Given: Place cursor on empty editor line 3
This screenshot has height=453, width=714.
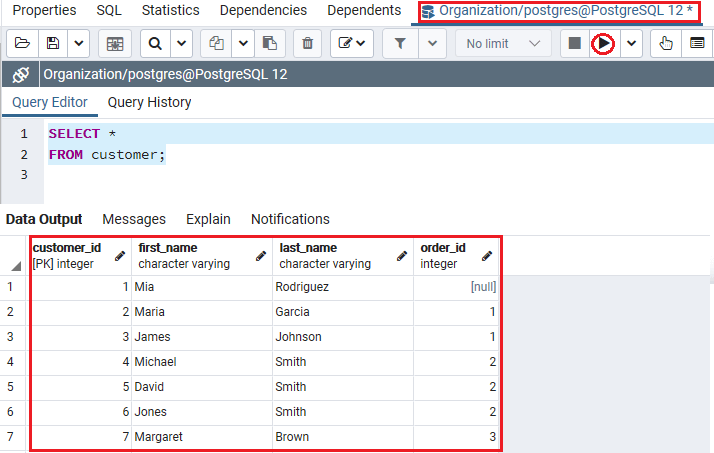Looking at the screenshot, I should click(378, 175).
